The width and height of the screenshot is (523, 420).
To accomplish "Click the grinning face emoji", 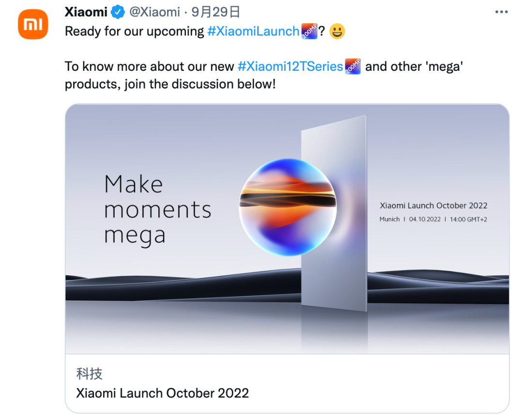I will point(337,31).
